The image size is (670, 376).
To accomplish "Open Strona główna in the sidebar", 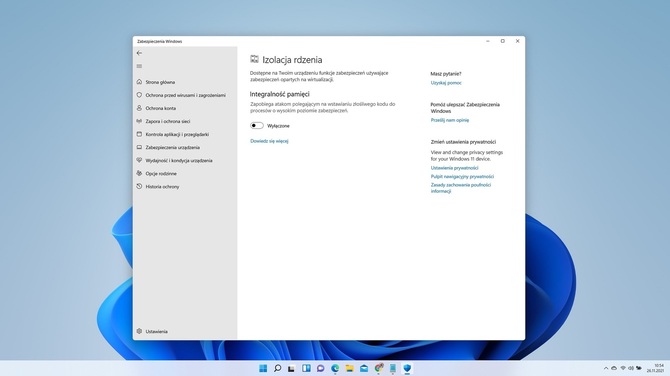I will coord(160,82).
